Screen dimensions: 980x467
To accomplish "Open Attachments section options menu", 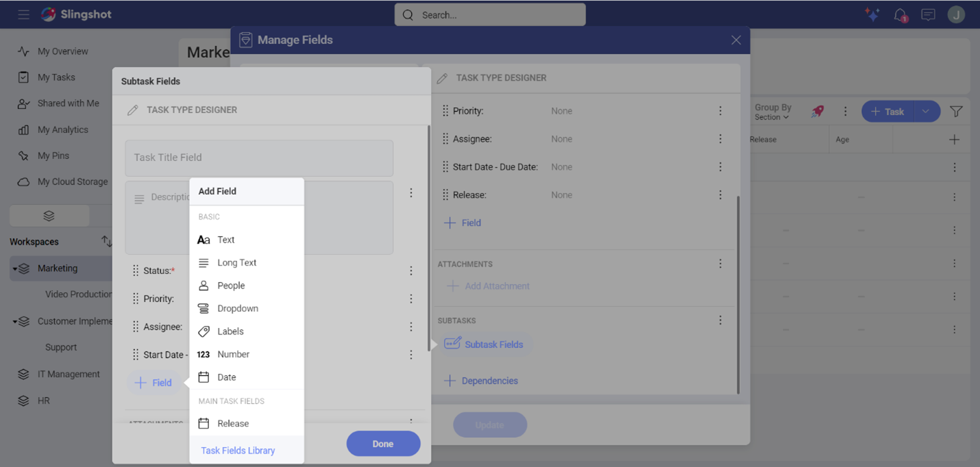I will click(x=720, y=264).
